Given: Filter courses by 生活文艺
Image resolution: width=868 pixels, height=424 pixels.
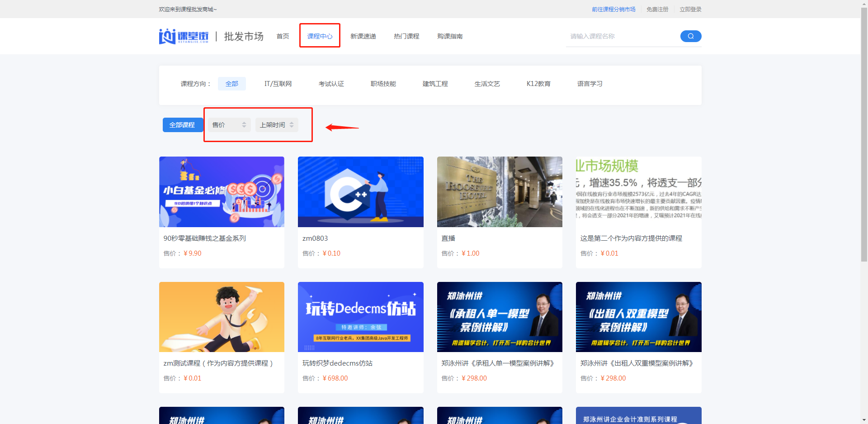Looking at the screenshot, I should tap(487, 84).
